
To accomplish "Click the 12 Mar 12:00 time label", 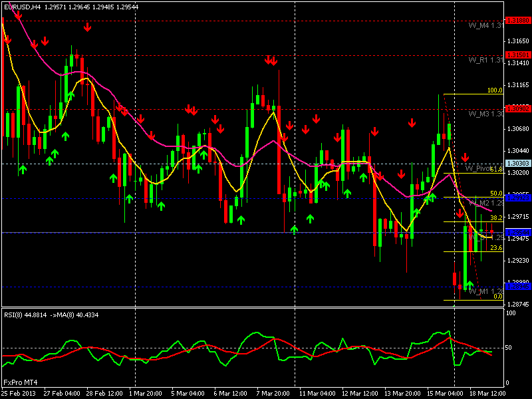I will 360,394.
